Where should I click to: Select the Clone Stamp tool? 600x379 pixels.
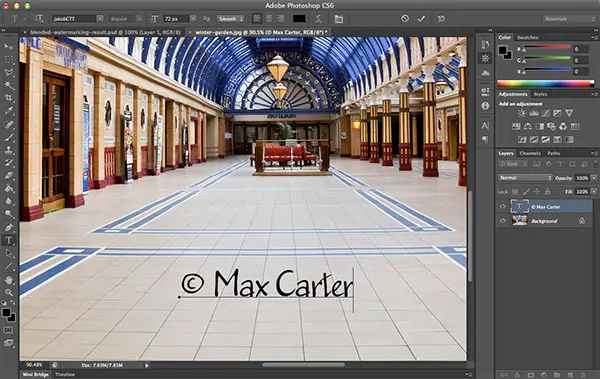point(8,150)
